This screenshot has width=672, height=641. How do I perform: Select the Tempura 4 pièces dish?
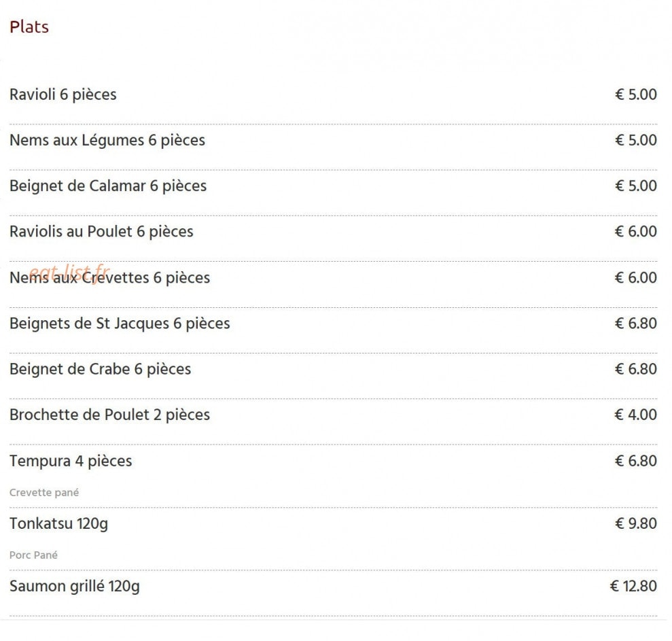coord(71,461)
